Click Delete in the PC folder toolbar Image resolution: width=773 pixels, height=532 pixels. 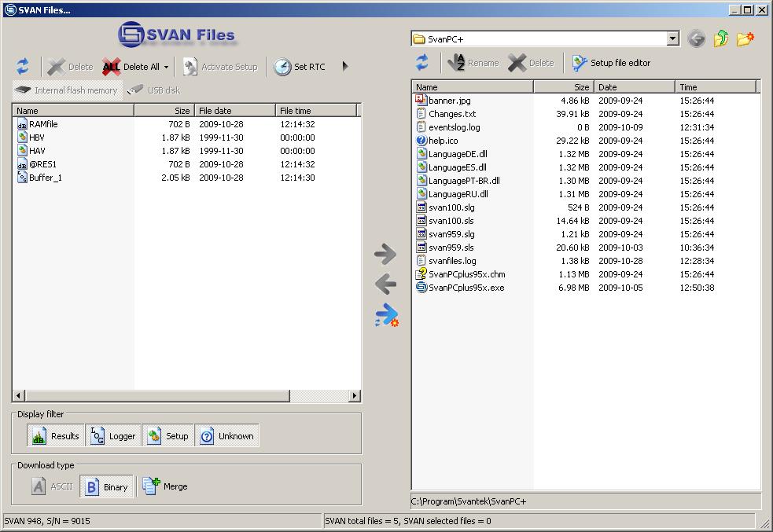click(532, 63)
